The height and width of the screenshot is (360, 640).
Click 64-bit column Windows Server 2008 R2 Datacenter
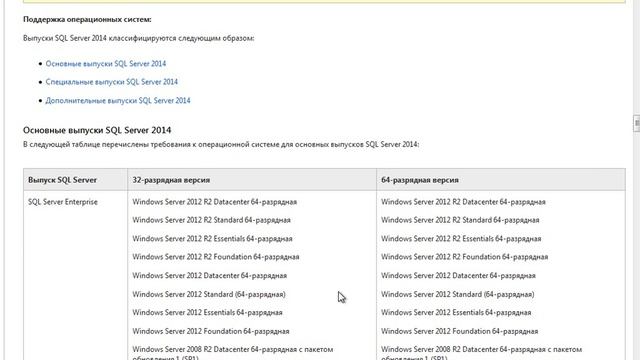pos(482,353)
